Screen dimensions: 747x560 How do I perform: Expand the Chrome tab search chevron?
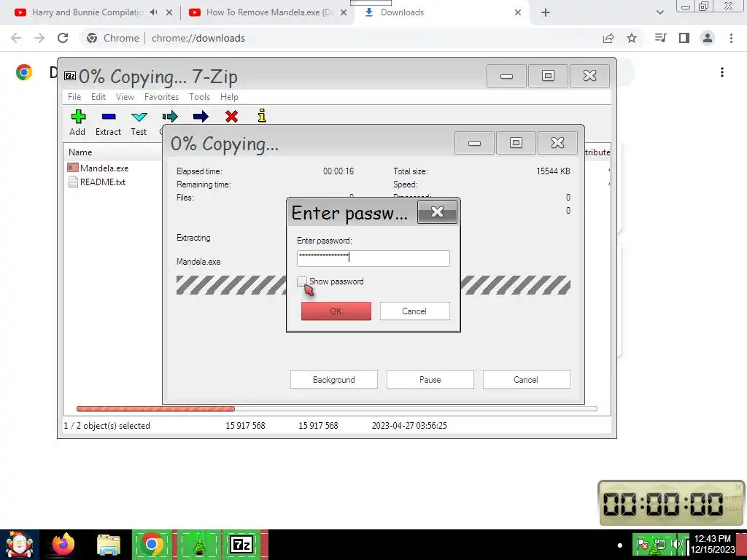click(x=659, y=13)
